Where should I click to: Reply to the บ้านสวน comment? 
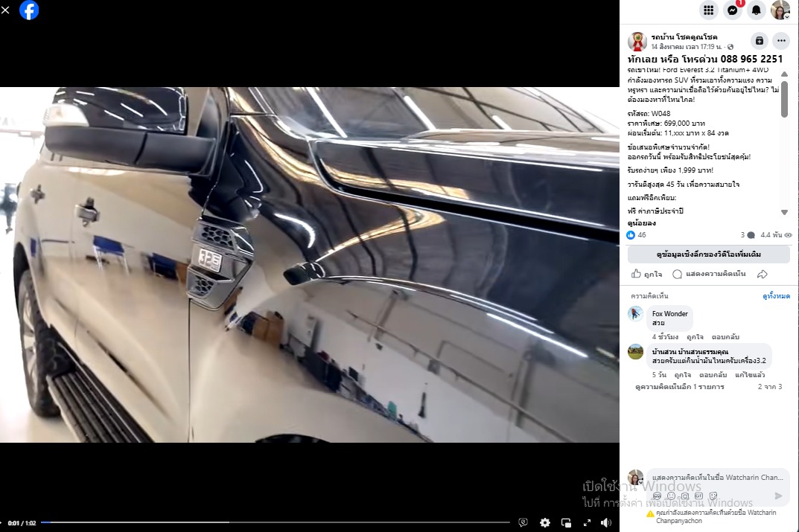(713, 375)
